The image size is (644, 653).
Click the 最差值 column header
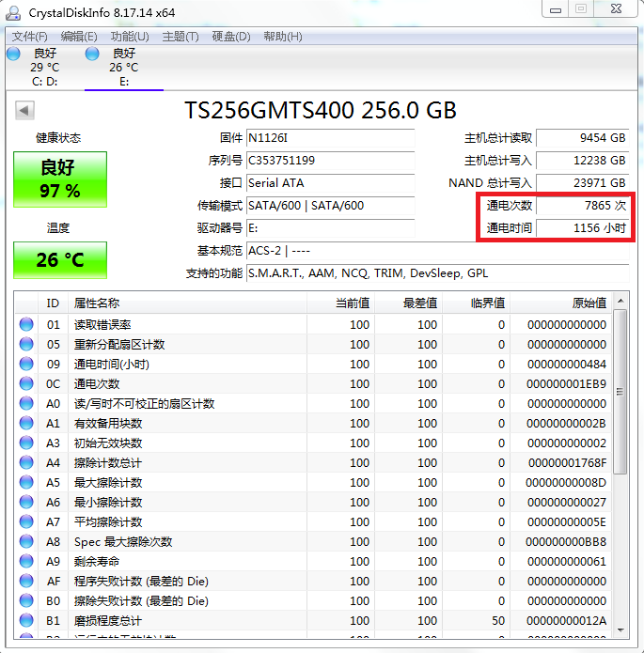pos(408,303)
